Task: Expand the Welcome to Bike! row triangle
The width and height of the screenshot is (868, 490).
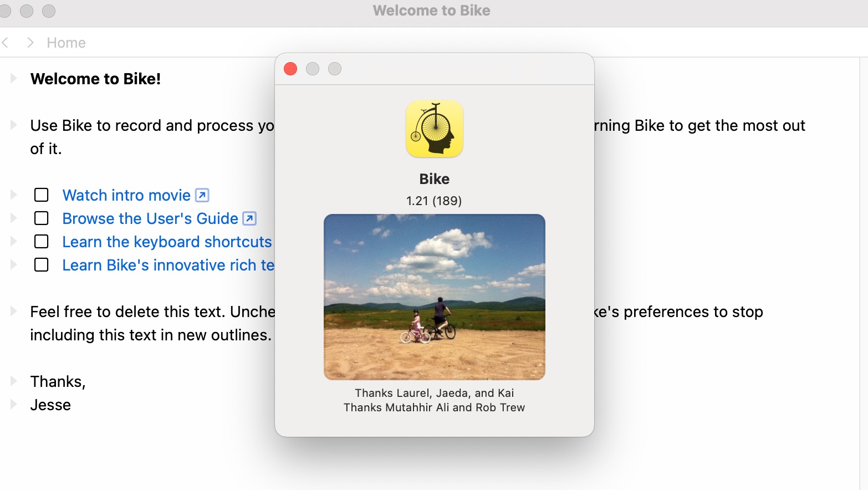Action: [x=14, y=78]
